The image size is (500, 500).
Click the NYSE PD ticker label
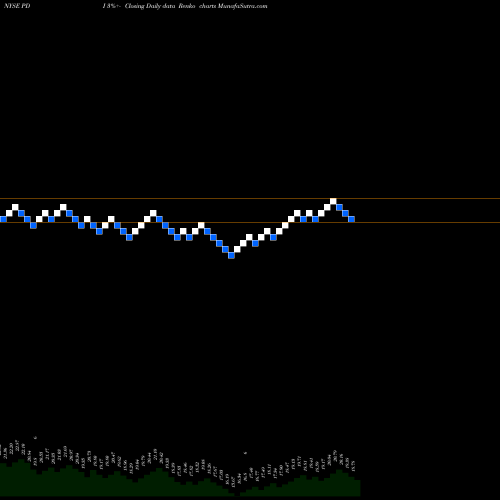click(17, 6)
